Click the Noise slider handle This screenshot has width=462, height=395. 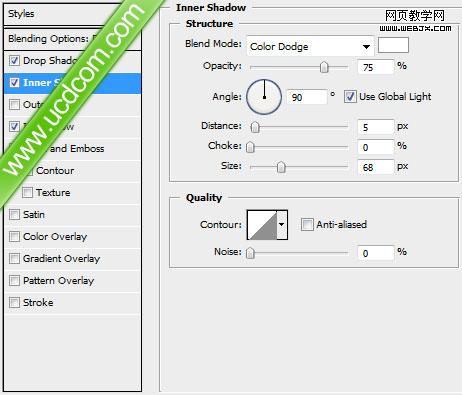tap(250, 253)
